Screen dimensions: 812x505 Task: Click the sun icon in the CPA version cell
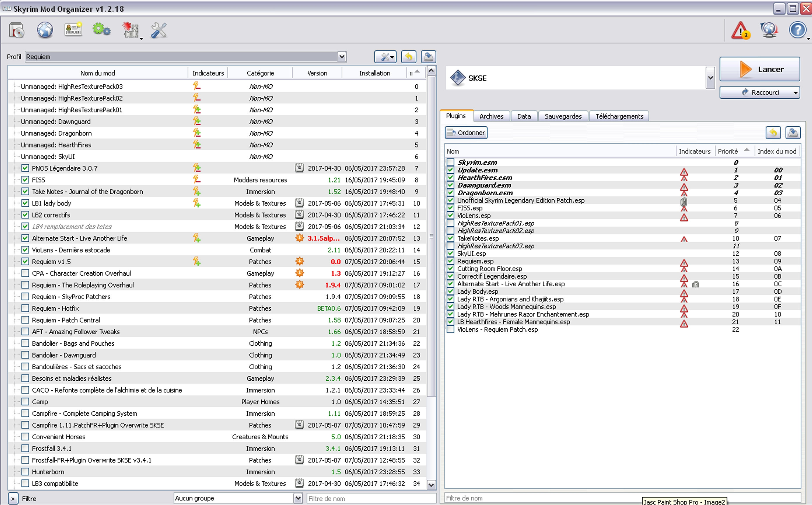[300, 273]
